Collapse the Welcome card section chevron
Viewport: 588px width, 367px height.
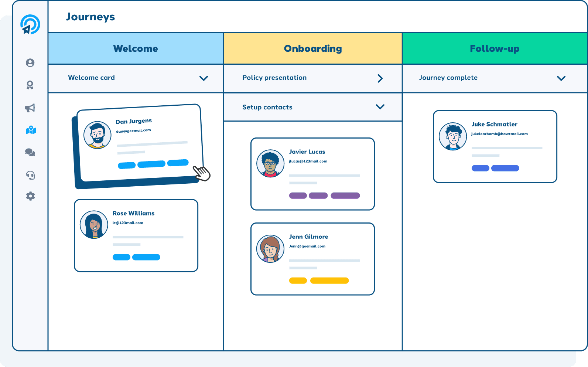pos(204,78)
